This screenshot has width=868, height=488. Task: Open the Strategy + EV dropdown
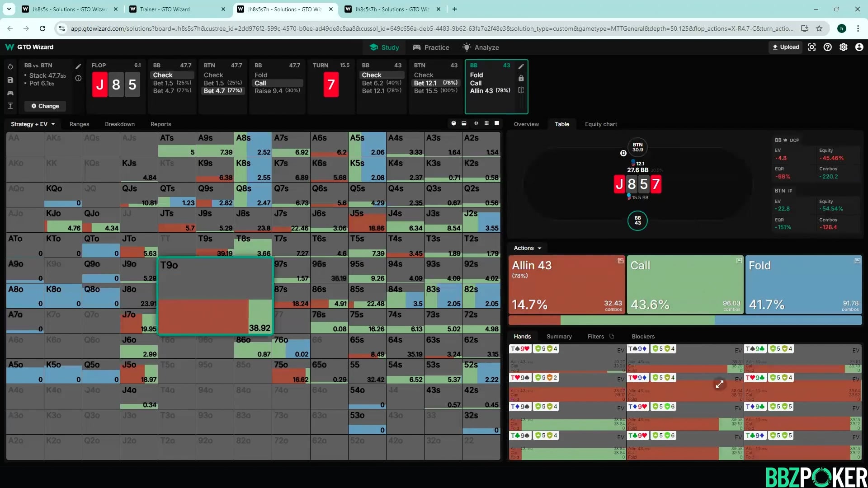pos(32,124)
